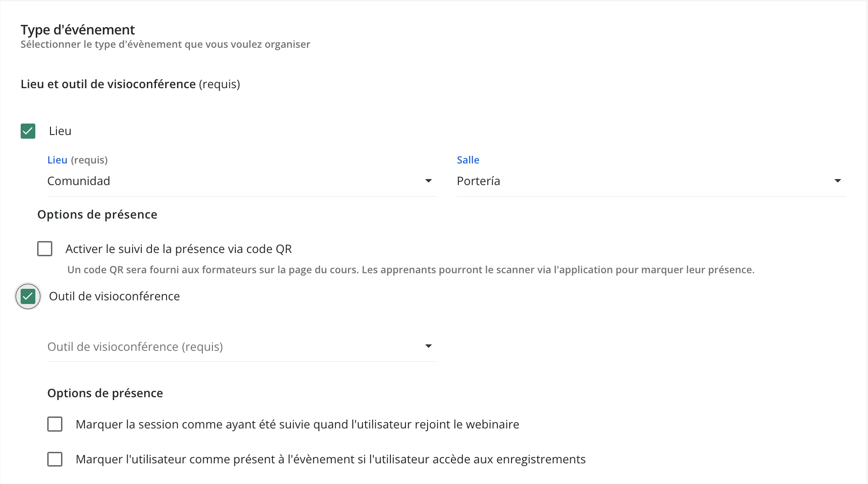868x484 pixels.
Task: Click the 'Lieu' checkbox label text
Action: point(60,131)
